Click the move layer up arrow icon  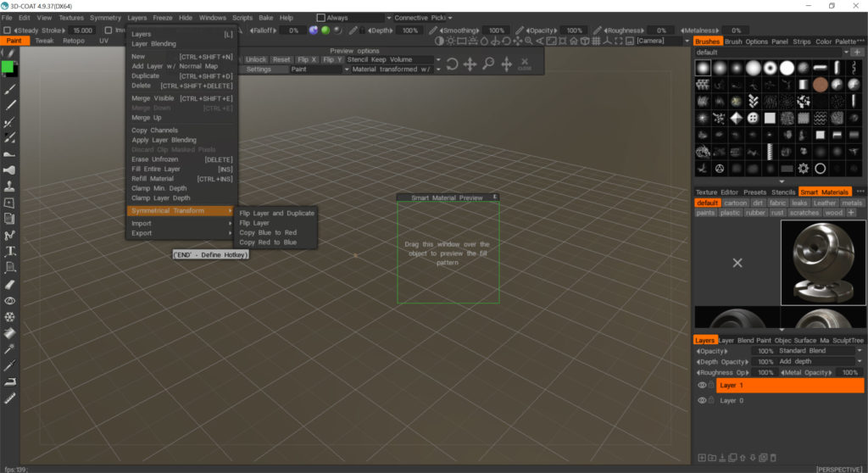(x=743, y=458)
